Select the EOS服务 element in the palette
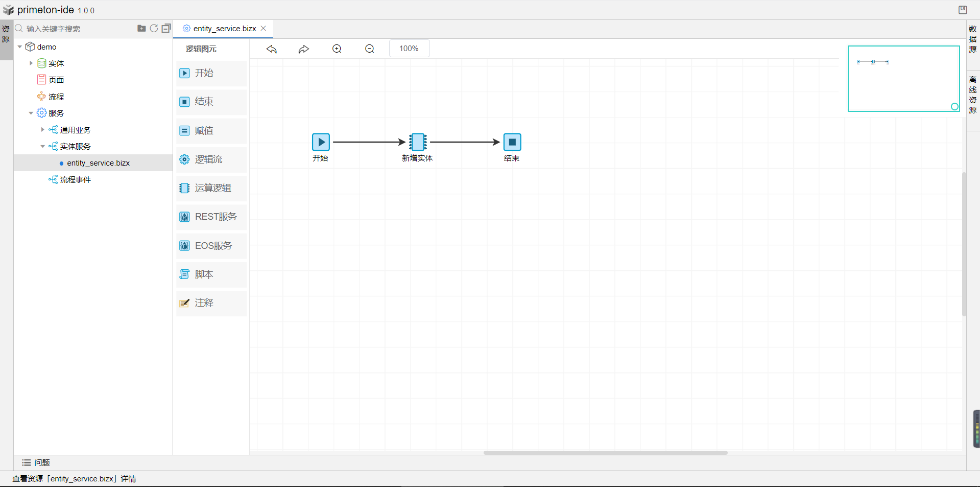The height and width of the screenshot is (487, 980). click(211, 246)
